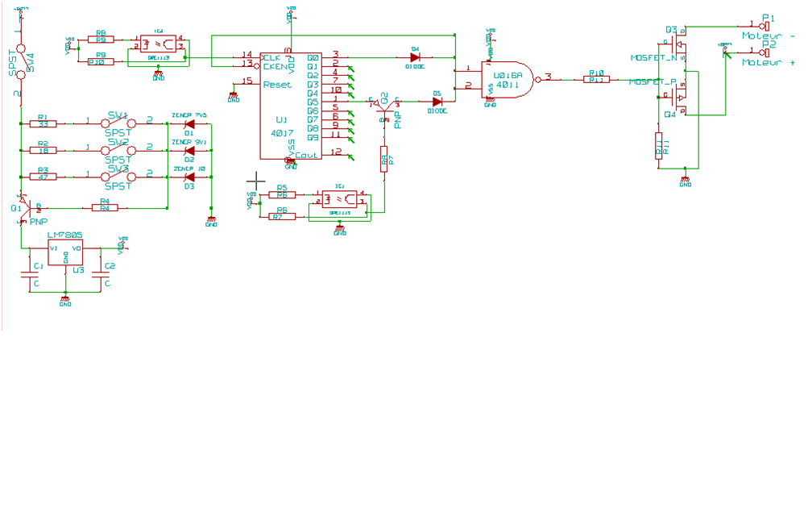Click the VDD power symbol above the 4017
This screenshot has height=508, width=812.
(291, 15)
